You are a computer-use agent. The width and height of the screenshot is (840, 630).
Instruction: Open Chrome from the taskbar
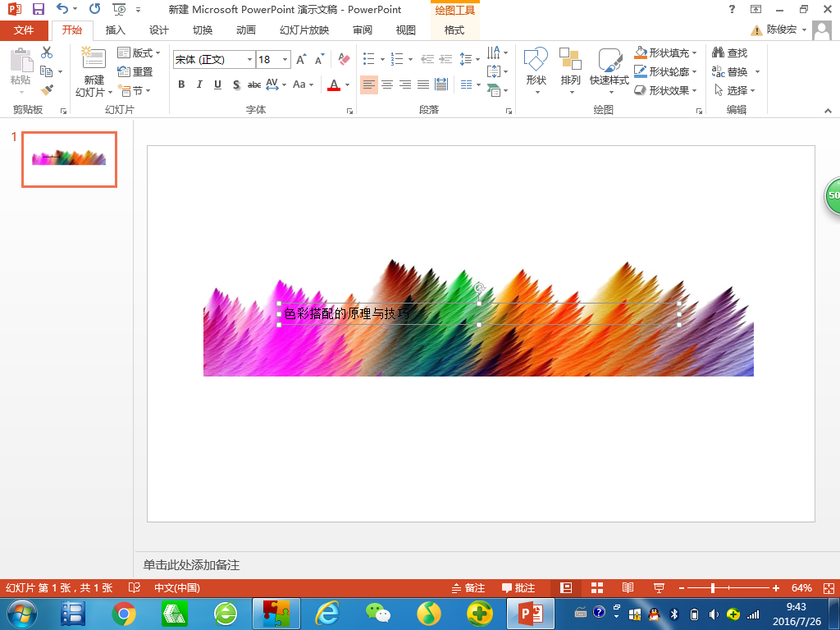tap(124, 614)
